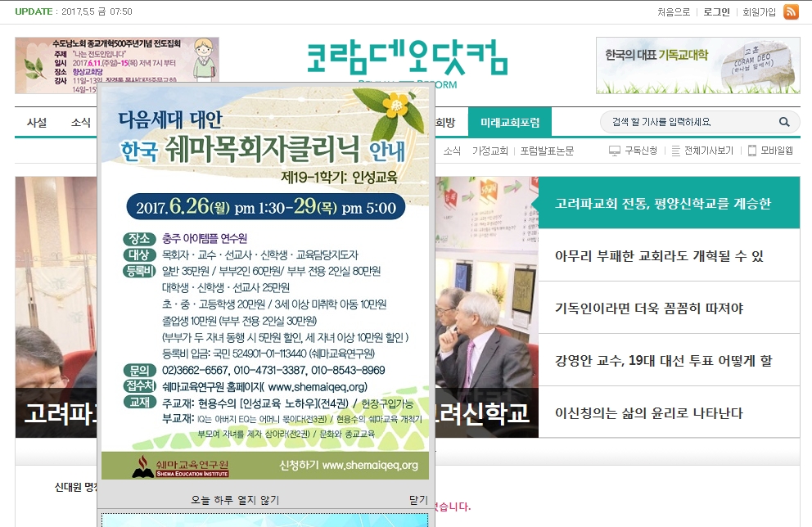Open the 미래교회포럼 tab
This screenshot has height=527, width=812.
512,121
